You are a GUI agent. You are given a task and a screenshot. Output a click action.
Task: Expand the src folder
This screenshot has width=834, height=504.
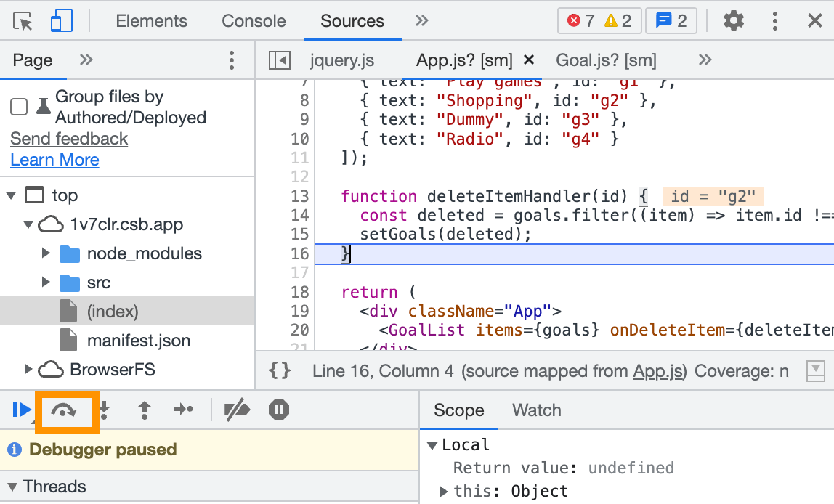46,283
